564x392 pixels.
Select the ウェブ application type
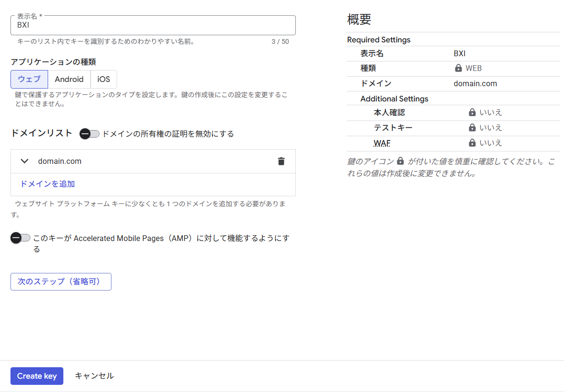pyautogui.click(x=29, y=79)
